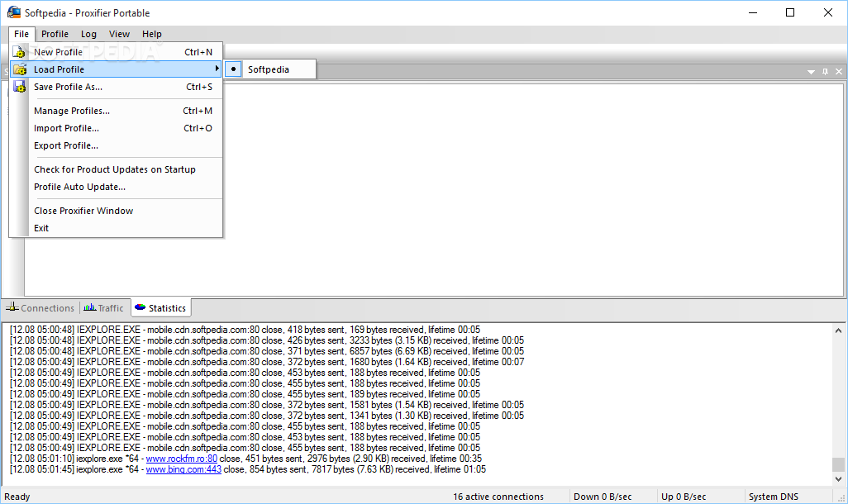Select Import Profile... menu item

[x=116, y=128]
